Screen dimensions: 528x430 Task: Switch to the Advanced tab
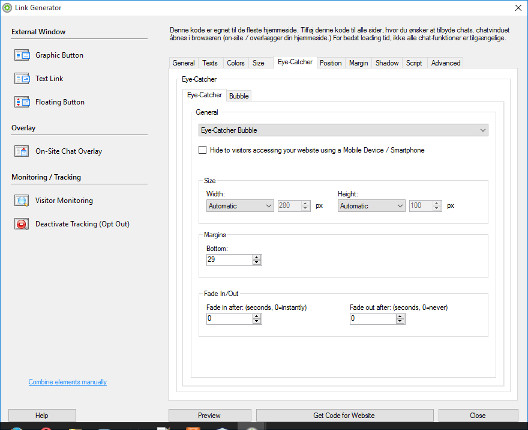point(445,63)
